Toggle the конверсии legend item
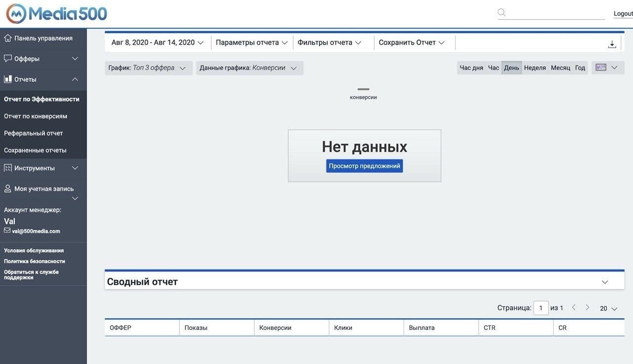Screen dimensions: 633x364 pos(363,93)
